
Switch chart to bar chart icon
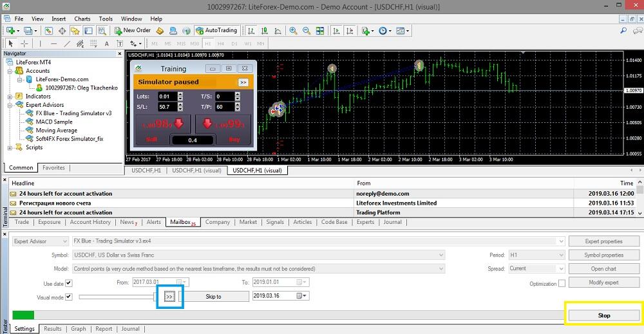pos(251,30)
